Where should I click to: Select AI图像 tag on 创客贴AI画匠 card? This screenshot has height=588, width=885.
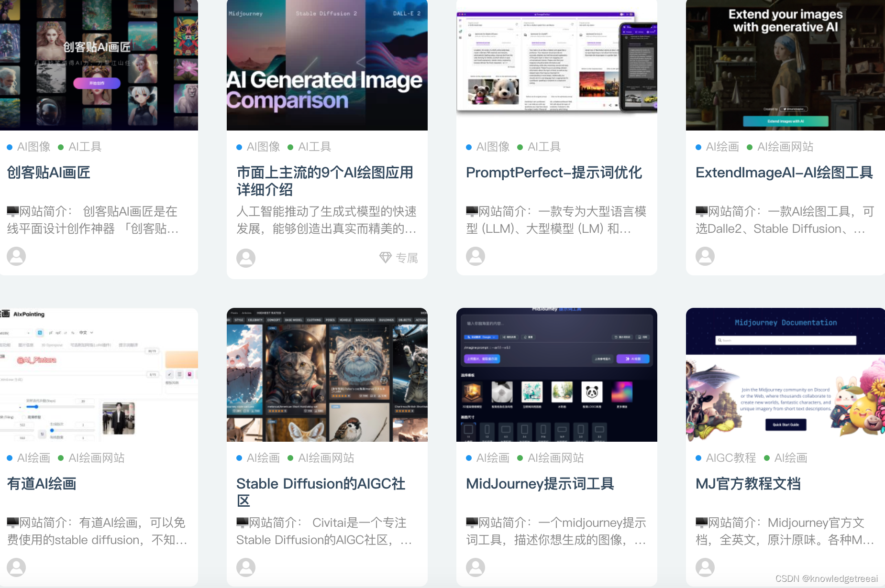coord(33,147)
